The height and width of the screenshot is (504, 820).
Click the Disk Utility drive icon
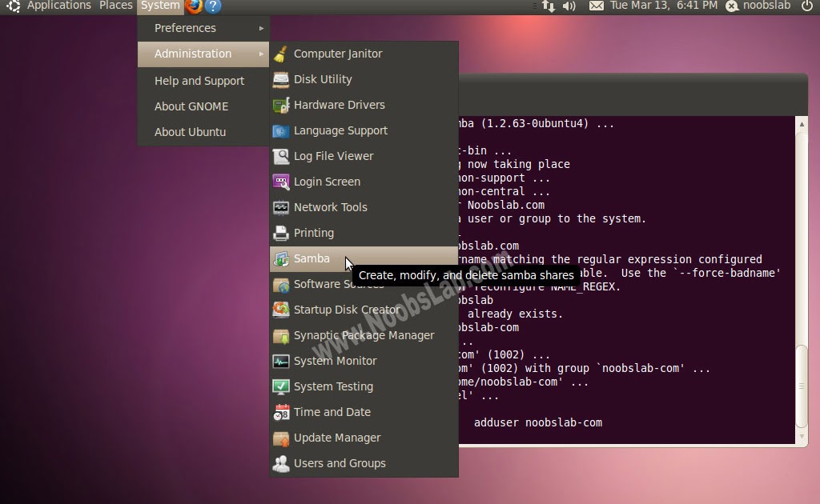[x=281, y=79]
